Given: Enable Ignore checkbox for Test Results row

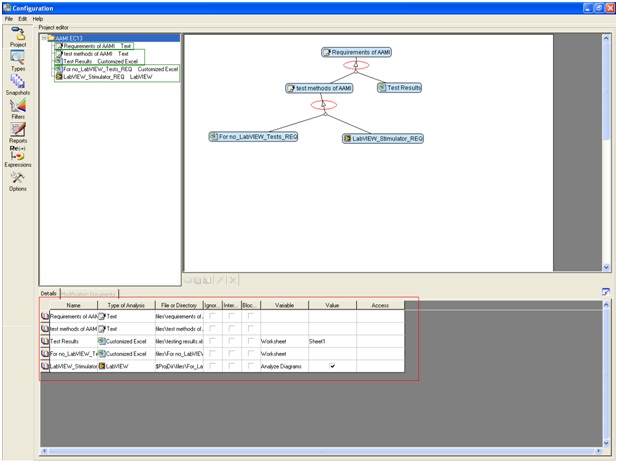Looking at the screenshot, I should (212, 341).
